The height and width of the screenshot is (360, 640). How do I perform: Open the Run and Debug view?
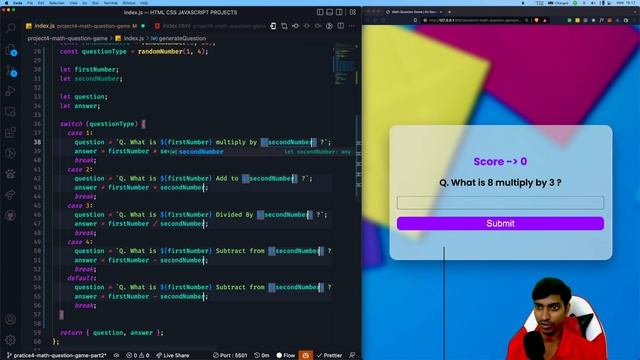11,91
